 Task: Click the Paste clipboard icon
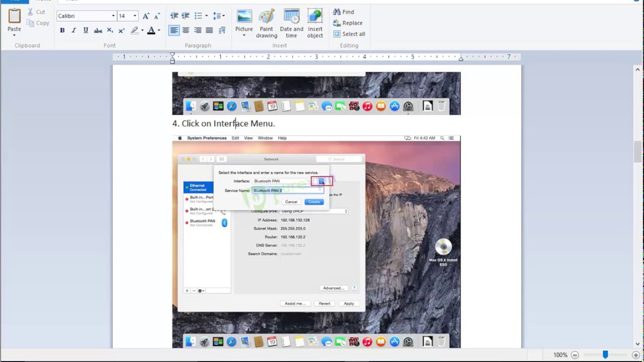(14, 16)
